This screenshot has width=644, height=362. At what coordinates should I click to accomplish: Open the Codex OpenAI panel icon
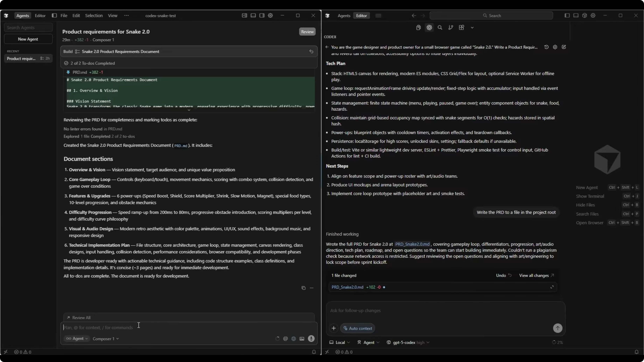(x=429, y=27)
